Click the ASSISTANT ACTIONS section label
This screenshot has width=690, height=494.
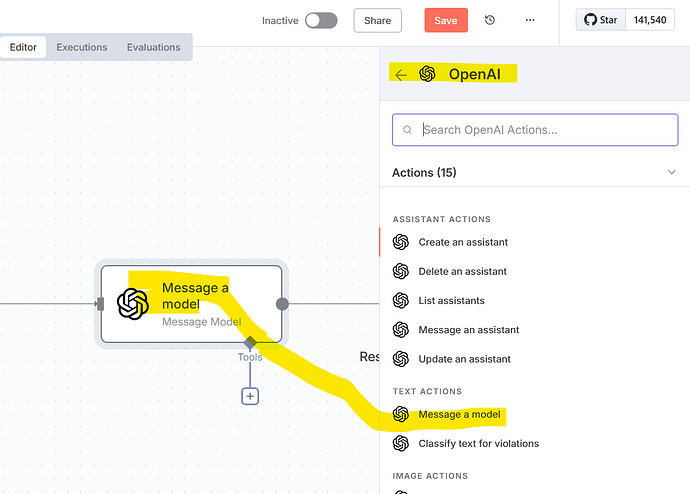coord(441,219)
